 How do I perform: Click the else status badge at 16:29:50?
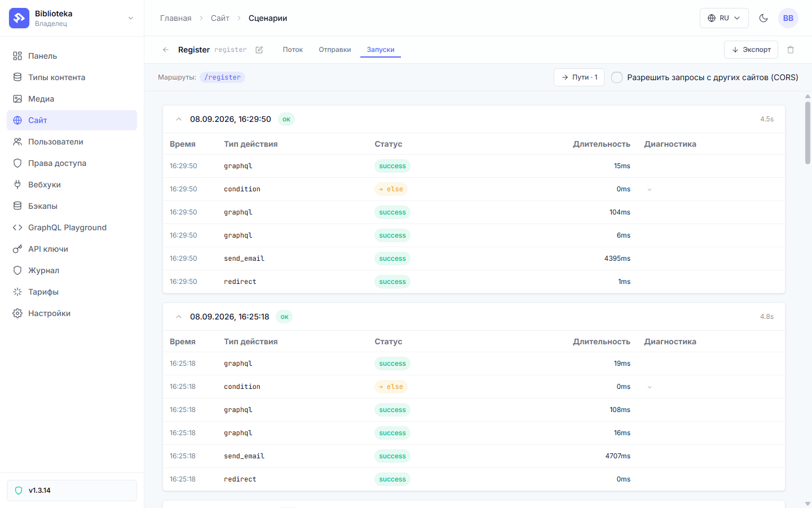(391, 189)
